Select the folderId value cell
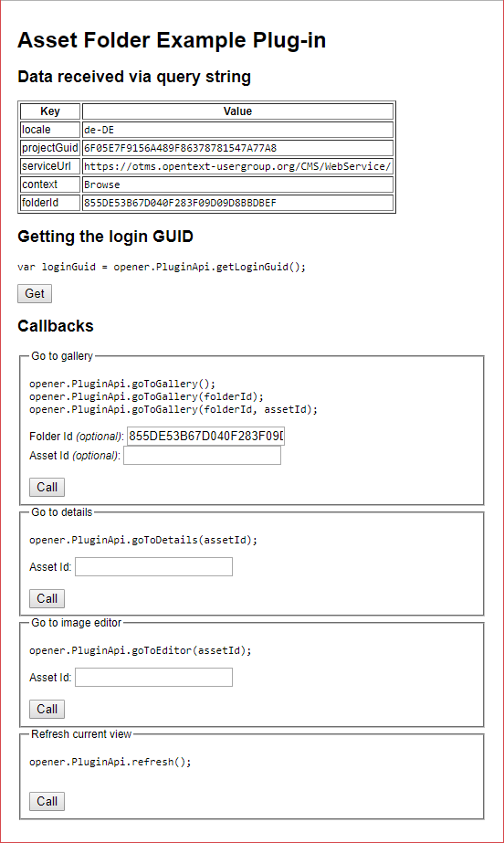 tap(237, 203)
